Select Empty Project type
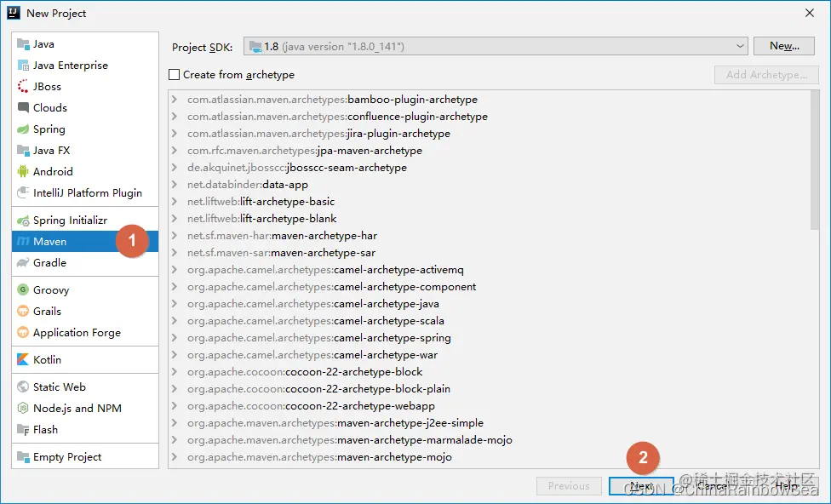 pos(85,456)
